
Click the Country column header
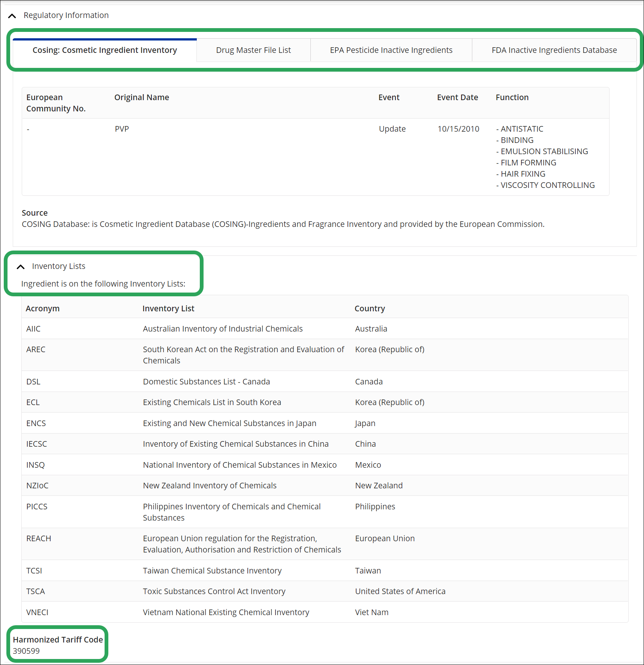pos(370,308)
